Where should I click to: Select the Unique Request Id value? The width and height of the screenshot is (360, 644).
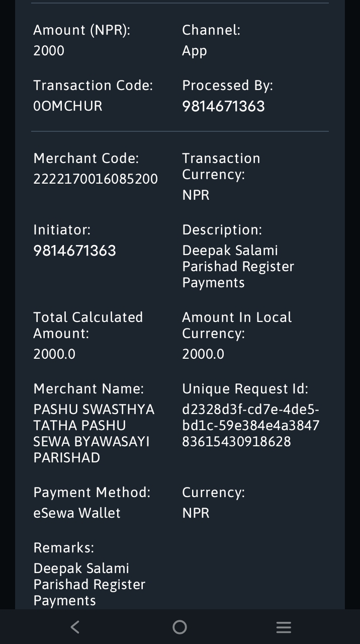(251, 426)
